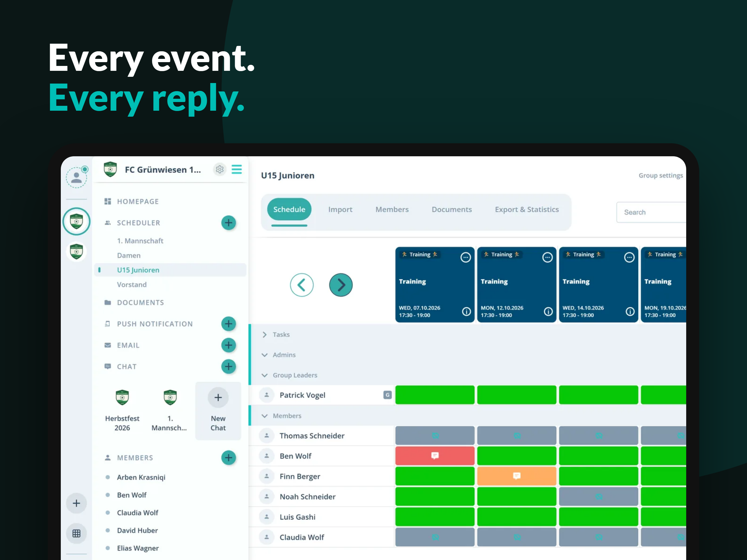Open options menu on 14.10.2026 training card
Viewport: 747px width, 560px height.
click(x=629, y=257)
